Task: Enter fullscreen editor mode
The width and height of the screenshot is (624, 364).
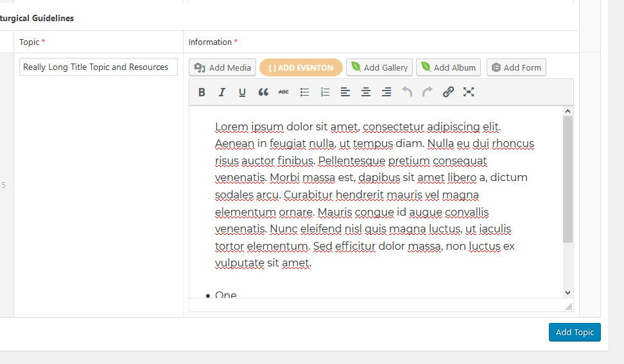Action: point(469,92)
